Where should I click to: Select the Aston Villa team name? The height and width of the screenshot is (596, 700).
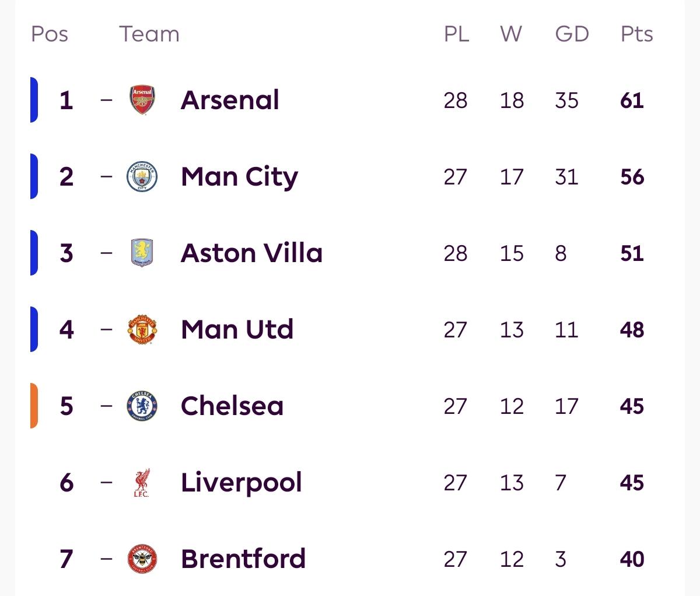tap(251, 253)
